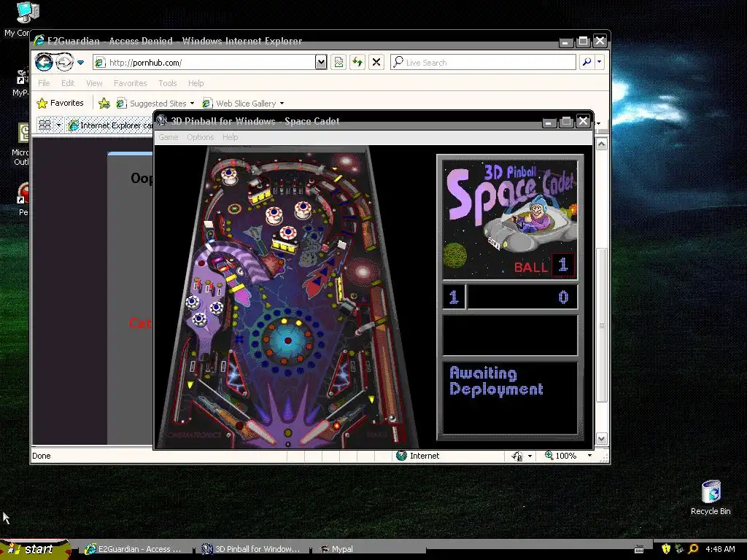Open the Internet Explorer Favorites menu
The width and height of the screenshot is (747, 560).
click(130, 83)
